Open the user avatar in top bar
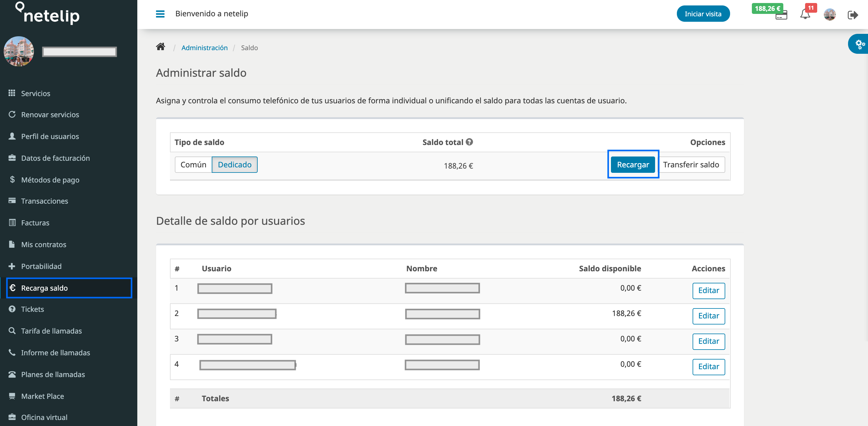This screenshot has height=426, width=868. (830, 15)
